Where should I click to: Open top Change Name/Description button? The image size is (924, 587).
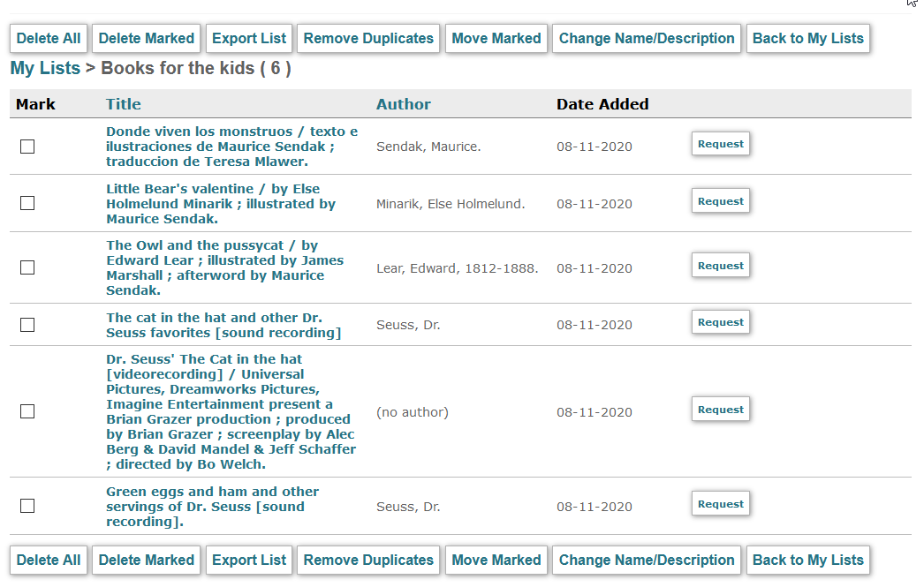(647, 38)
